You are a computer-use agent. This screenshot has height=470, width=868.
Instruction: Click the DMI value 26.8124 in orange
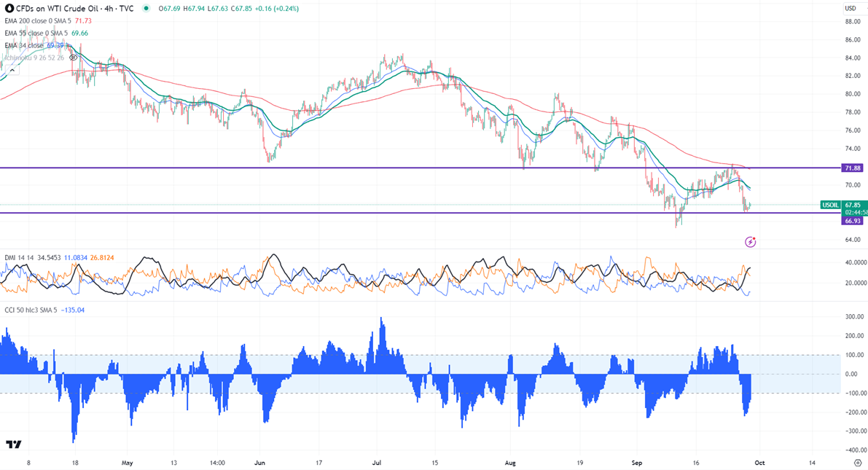tap(101, 258)
